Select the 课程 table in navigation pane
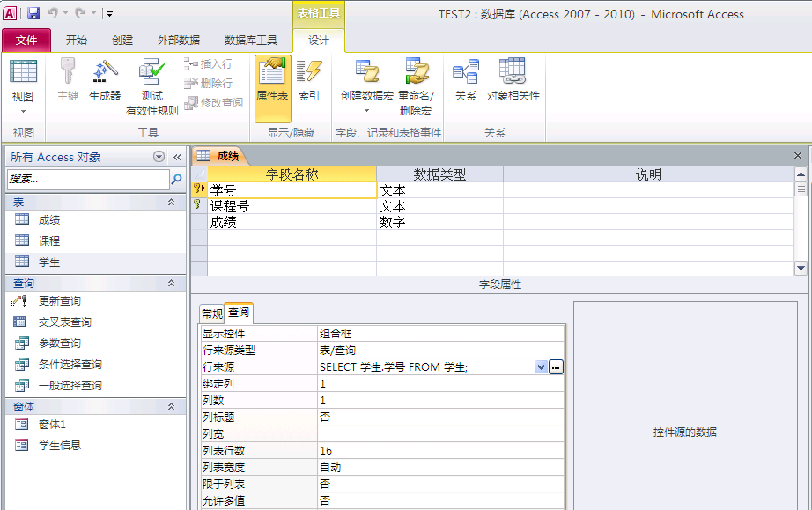The height and width of the screenshot is (510, 812). click(96, 240)
